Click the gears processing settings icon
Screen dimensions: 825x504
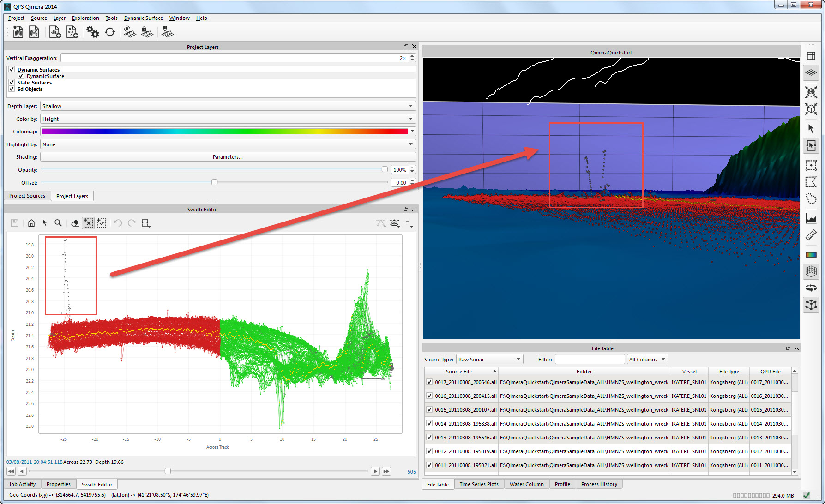92,32
